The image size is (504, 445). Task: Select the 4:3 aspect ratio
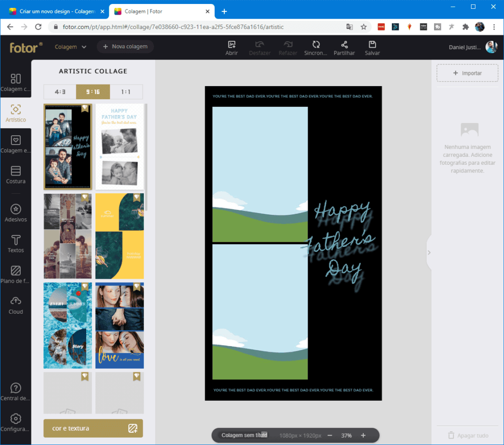60,92
